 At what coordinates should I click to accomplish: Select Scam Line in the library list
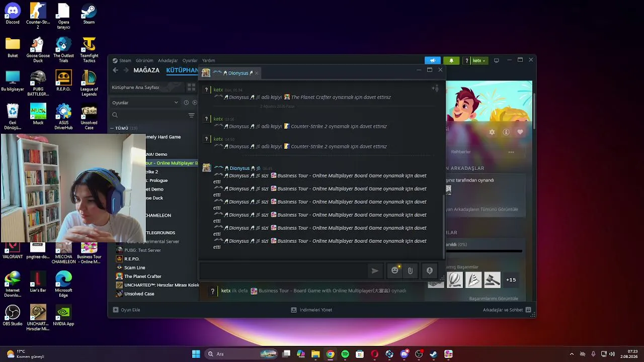pos(134,267)
